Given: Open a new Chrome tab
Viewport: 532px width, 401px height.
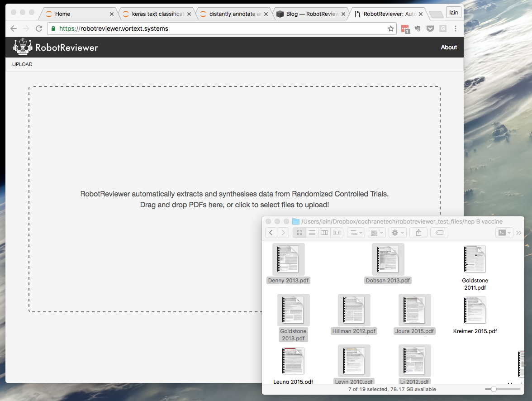Looking at the screenshot, I should (436, 14).
